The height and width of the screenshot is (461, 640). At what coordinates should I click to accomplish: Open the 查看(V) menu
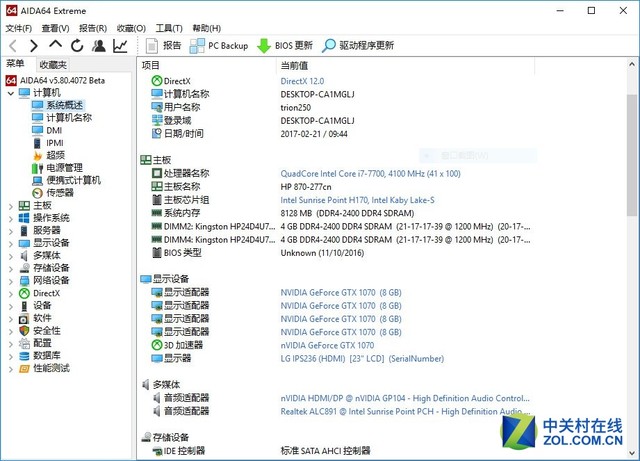(x=55, y=28)
